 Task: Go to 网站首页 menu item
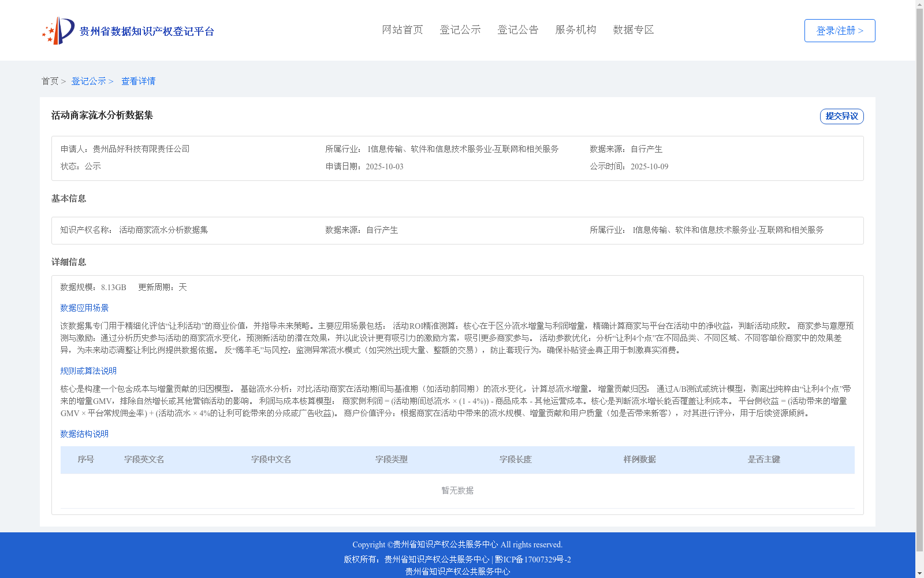tap(403, 29)
